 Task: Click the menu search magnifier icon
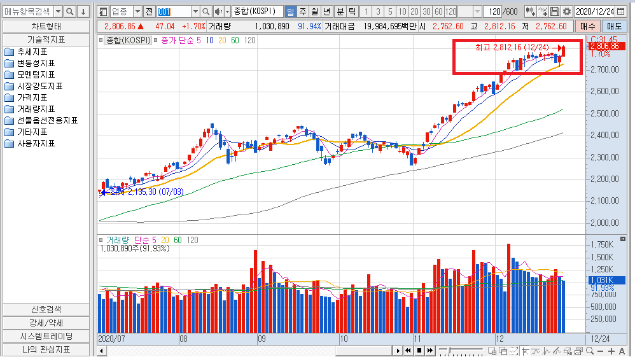tap(69, 11)
